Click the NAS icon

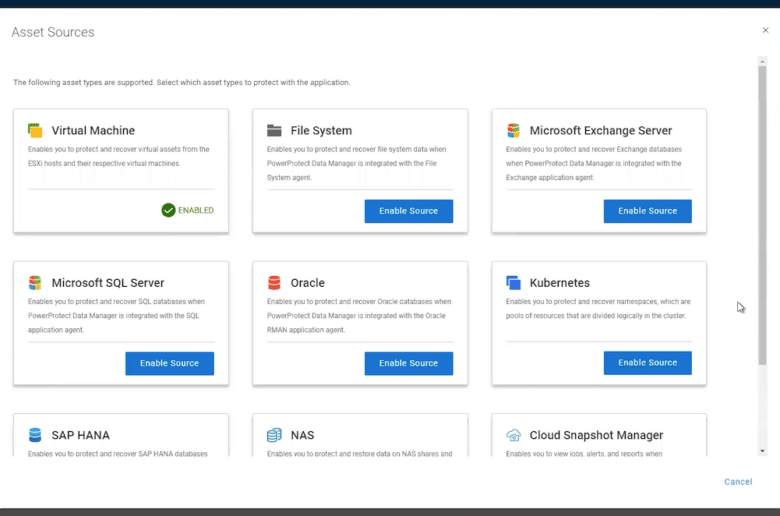(274, 435)
